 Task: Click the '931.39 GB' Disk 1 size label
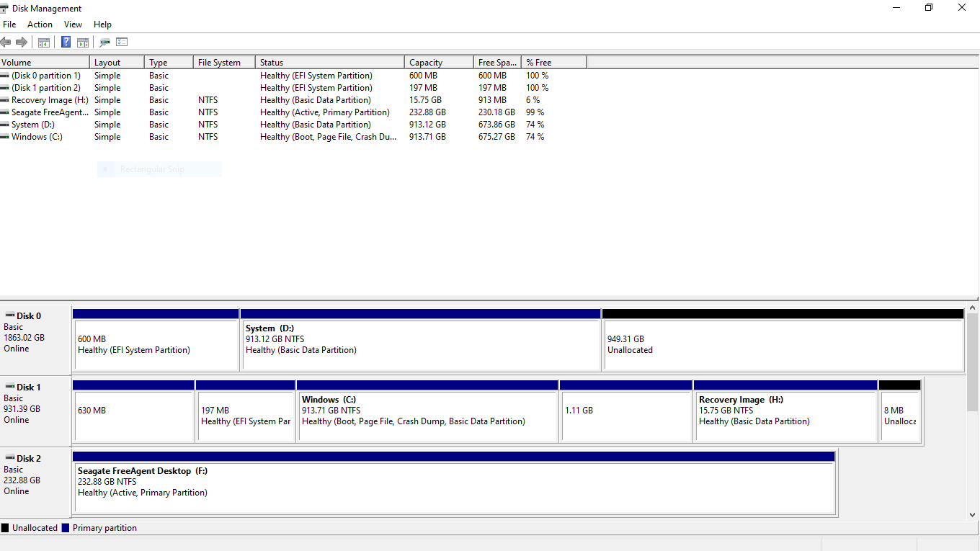tap(22, 409)
